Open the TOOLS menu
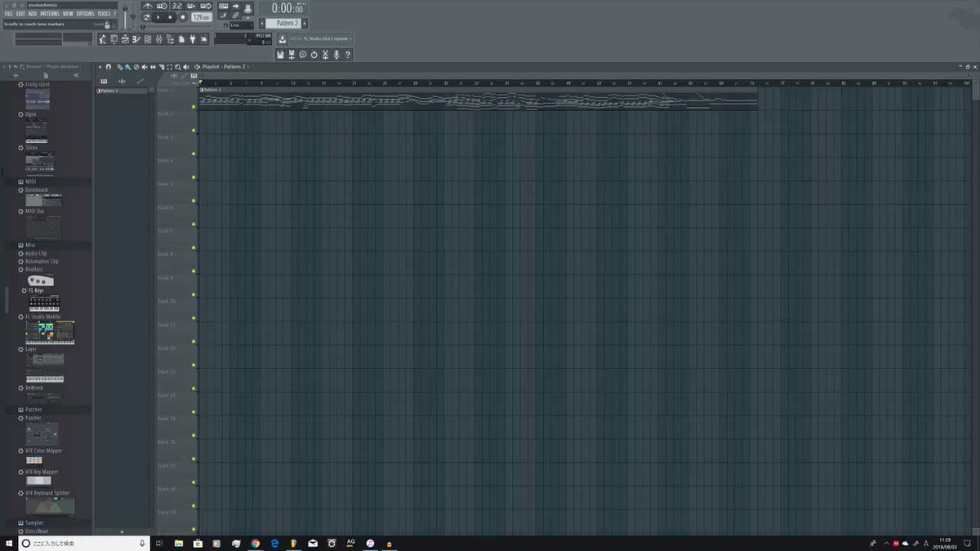The height and width of the screenshot is (551, 980). [x=105, y=14]
